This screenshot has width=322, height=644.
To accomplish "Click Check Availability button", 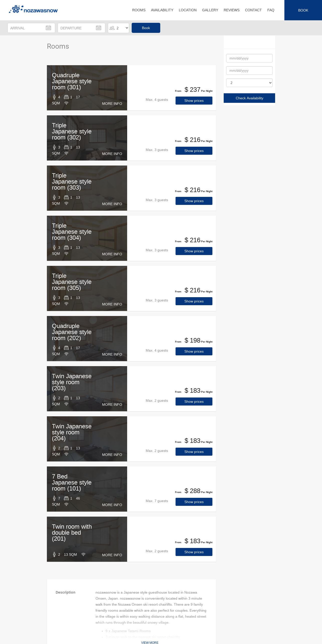I will click(249, 98).
